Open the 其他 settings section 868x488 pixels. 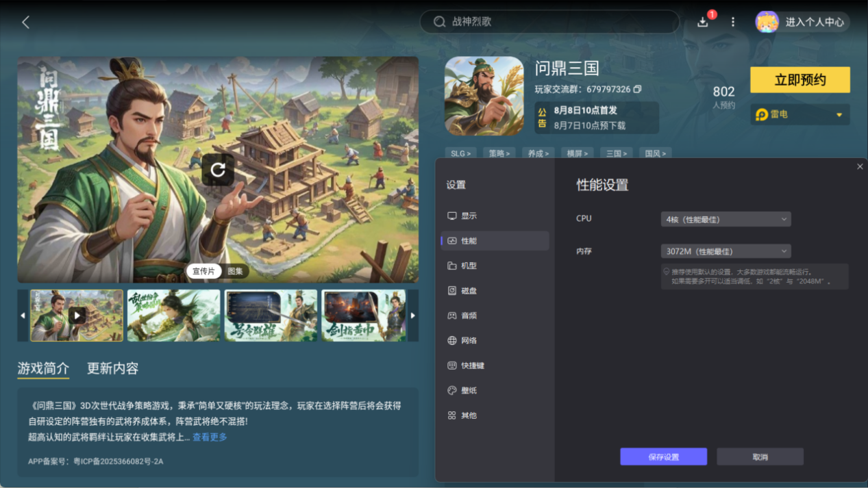click(495, 415)
